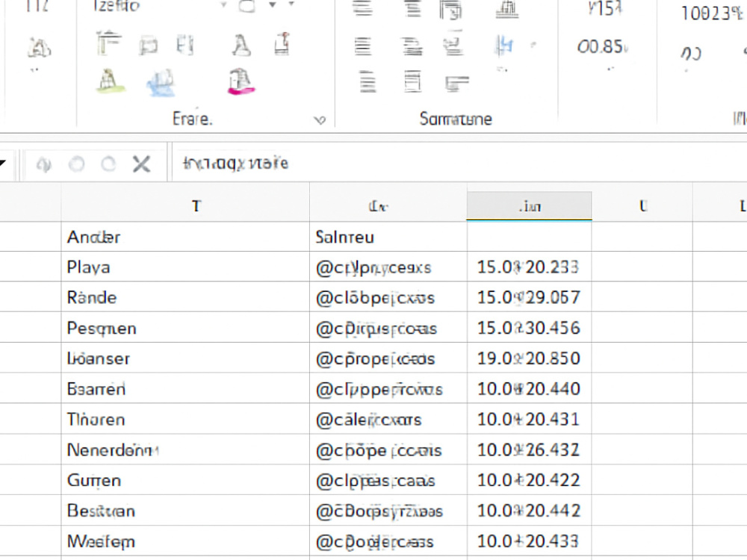
Task: Click the X cancel icon in formula bar
Action: pos(141,164)
